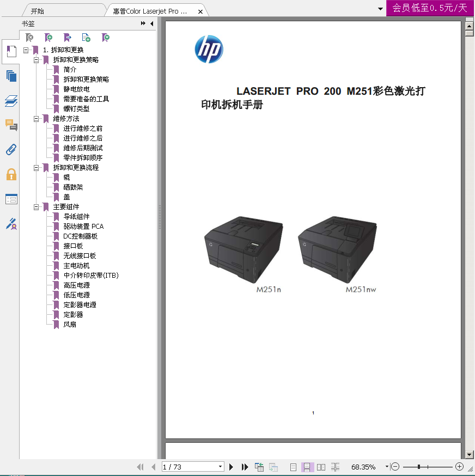Jump to the 驱动装置 PCA bookmark
475x476 pixels.
point(83,227)
